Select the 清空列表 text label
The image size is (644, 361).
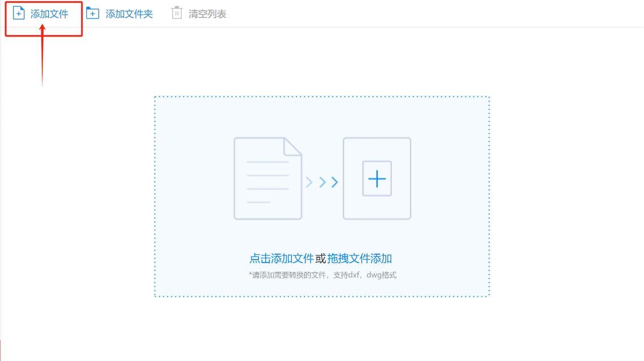[207, 14]
